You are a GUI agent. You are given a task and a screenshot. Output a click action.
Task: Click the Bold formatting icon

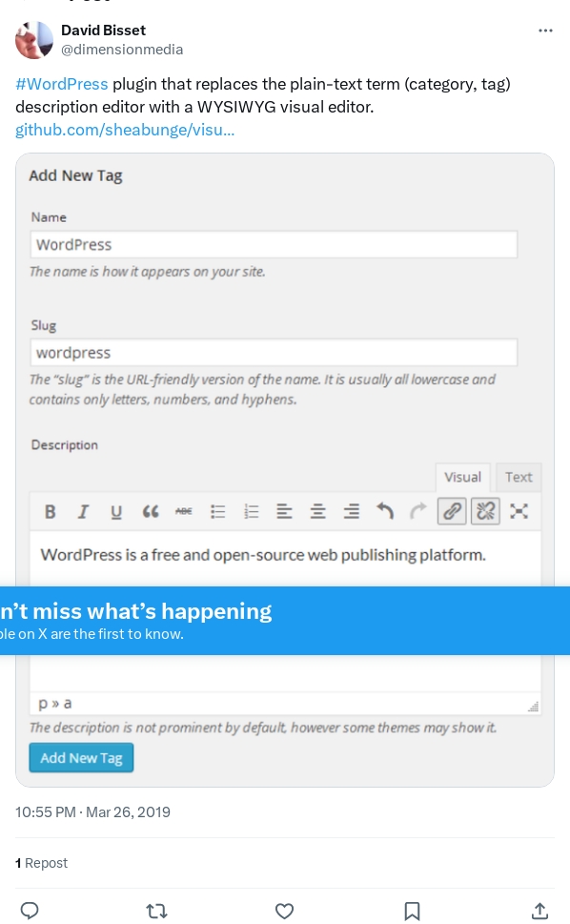(x=51, y=511)
